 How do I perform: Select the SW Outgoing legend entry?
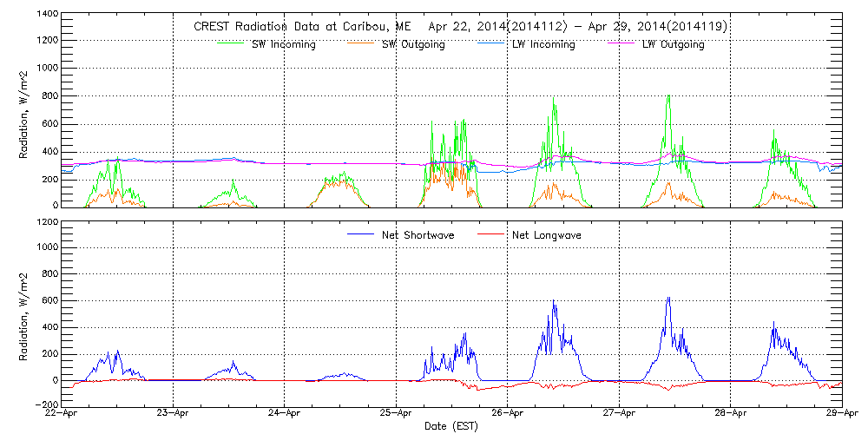click(413, 44)
